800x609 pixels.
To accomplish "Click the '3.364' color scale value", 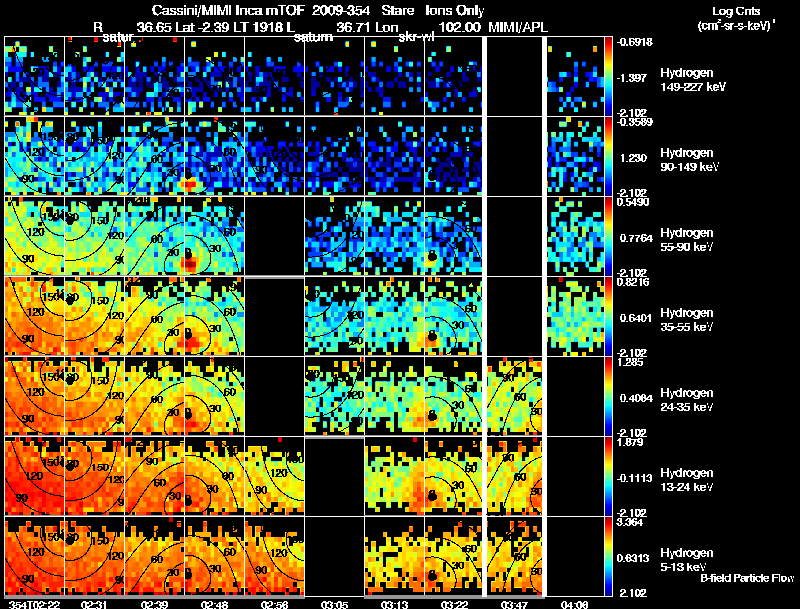I will point(630,522).
